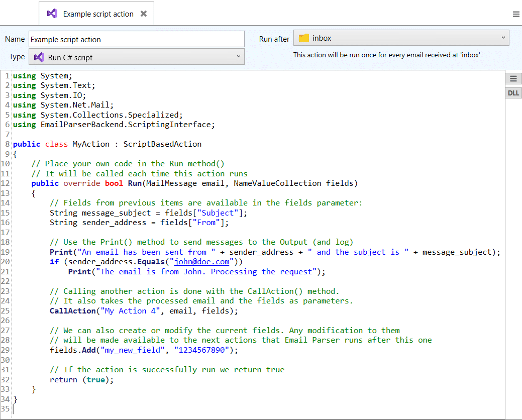Click 'using System.Collections.Specialized;' on line 5
The height and width of the screenshot is (420, 522).
click(x=98, y=115)
